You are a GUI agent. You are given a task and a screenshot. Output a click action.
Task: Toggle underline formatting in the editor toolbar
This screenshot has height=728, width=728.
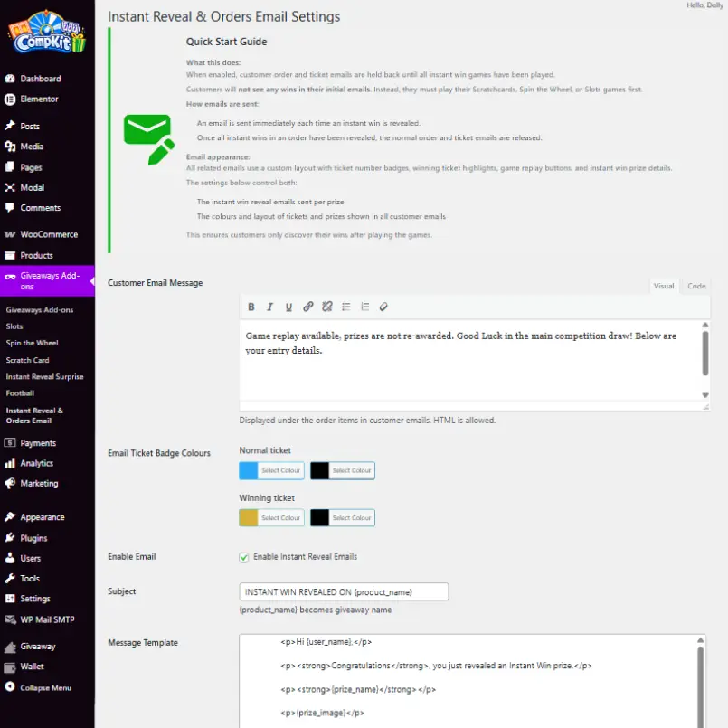coord(288,307)
